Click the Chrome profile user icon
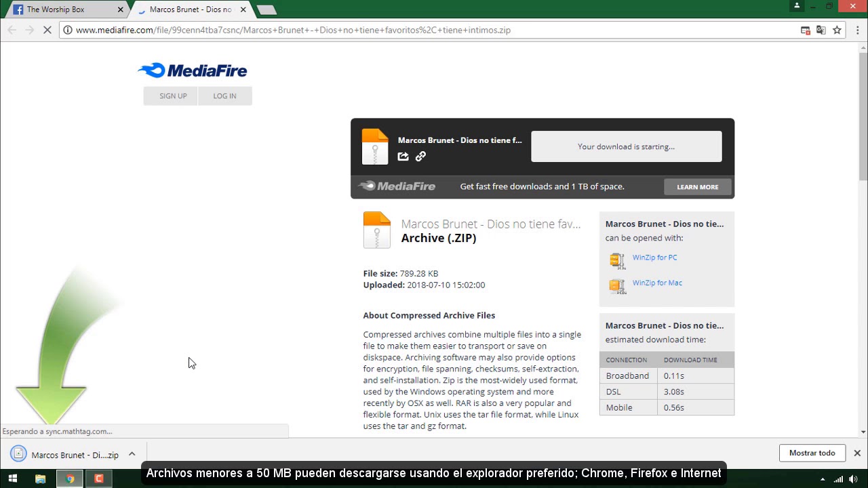 pyautogui.click(x=796, y=6)
